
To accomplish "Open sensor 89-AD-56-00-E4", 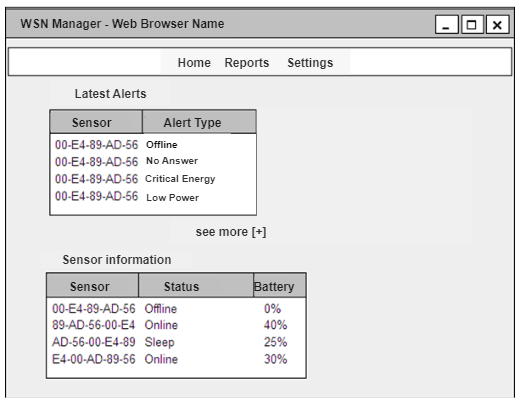I will pyautogui.click(x=94, y=325).
